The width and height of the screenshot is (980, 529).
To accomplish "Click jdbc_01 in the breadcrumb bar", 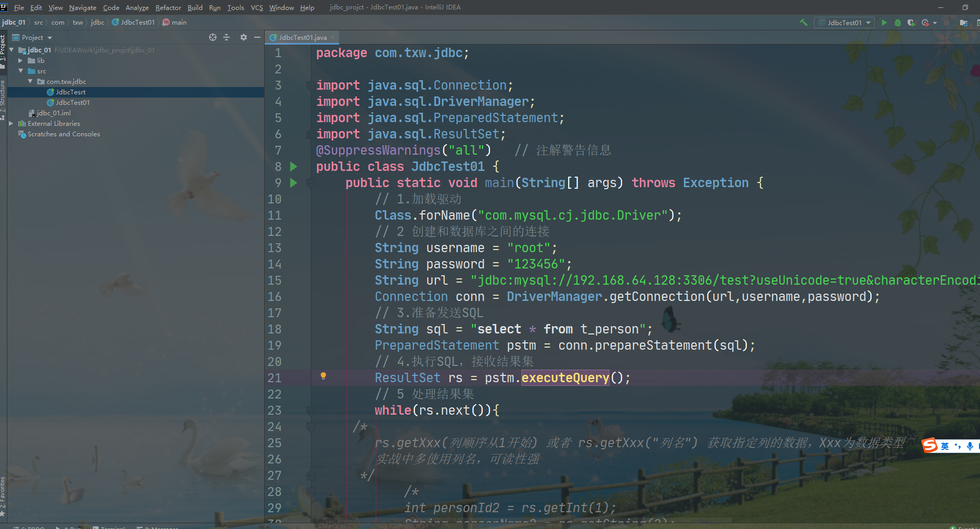I will pos(14,22).
